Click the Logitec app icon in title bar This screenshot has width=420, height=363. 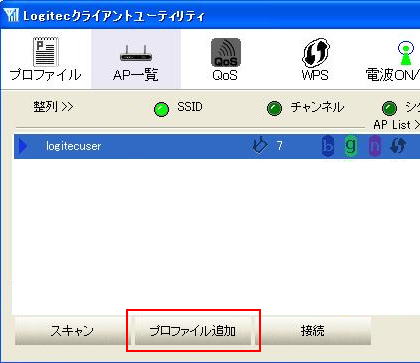pos(12,15)
